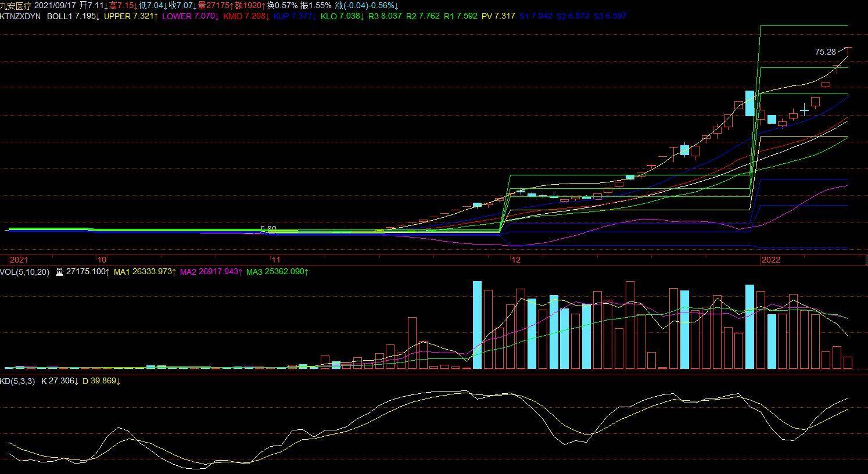Click the MA3 25362.090 volume average
The image size is (868, 474).
(x=277, y=272)
